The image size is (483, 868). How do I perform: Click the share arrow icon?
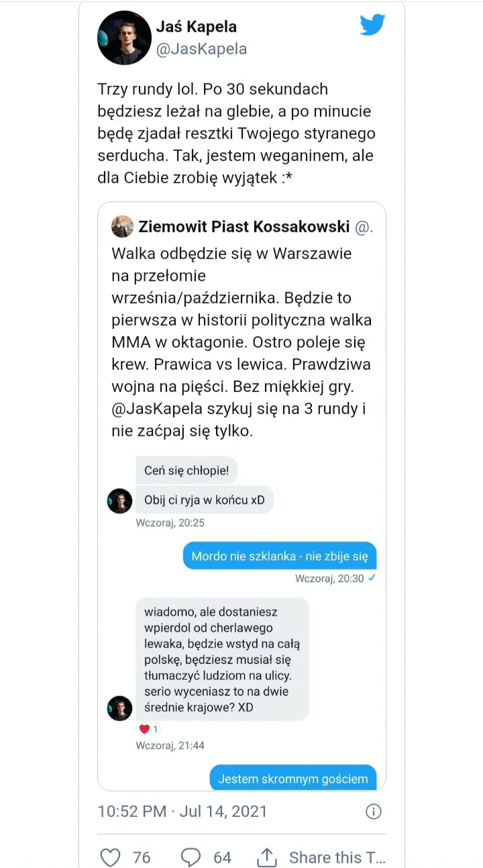tap(266, 857)
